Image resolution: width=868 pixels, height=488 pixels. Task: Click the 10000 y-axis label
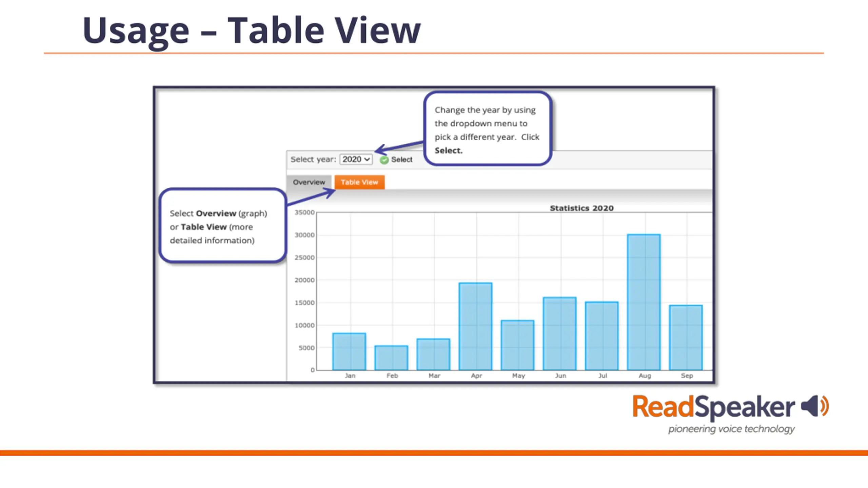[x=304, y=325]
